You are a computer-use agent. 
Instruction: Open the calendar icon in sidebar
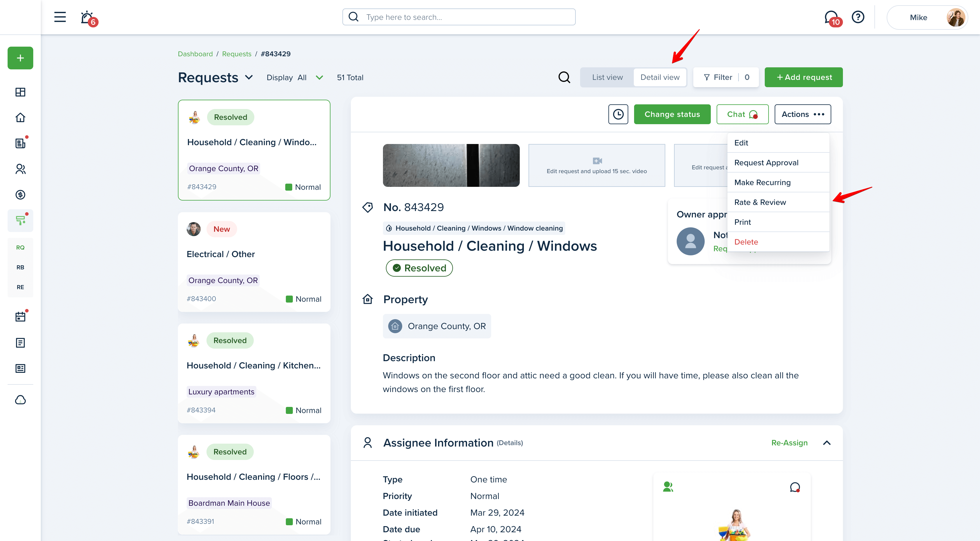coord(20,317)
